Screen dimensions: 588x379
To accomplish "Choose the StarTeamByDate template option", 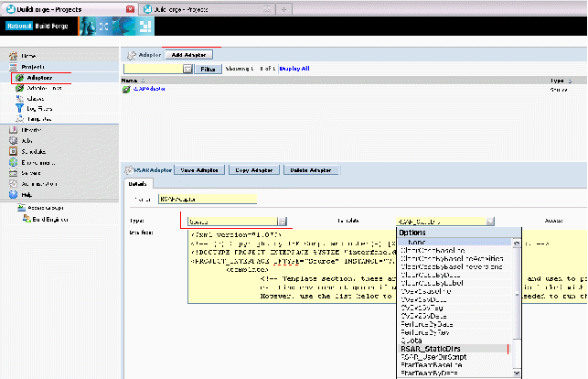I will tap(454, 374).
